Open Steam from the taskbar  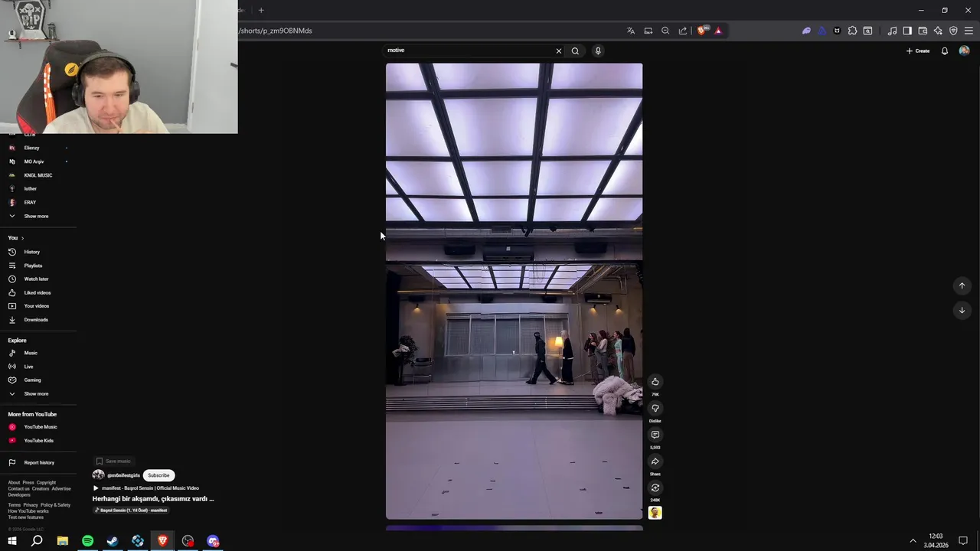[x=113, y=541]
